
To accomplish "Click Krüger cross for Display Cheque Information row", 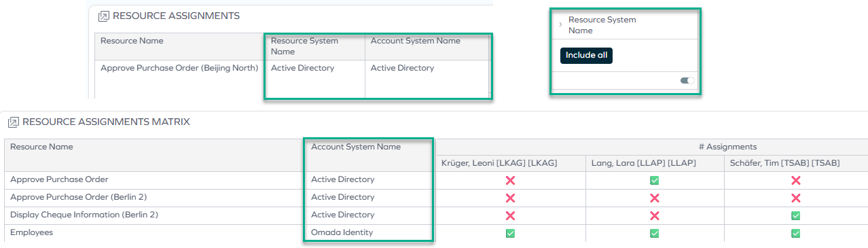I will (x=510, y=215).
